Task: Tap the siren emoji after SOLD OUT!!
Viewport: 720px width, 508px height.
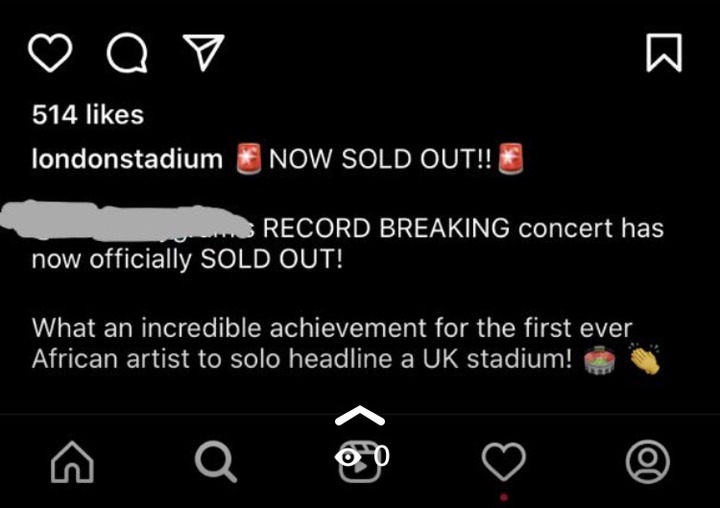Action: click(x=510, y=158)
